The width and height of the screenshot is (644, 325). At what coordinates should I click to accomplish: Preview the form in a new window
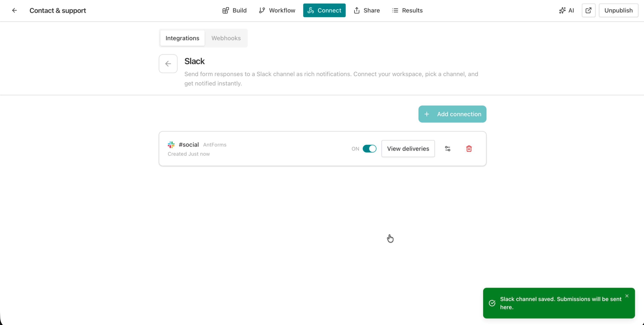pyautogui.click(x=589, y=10)
